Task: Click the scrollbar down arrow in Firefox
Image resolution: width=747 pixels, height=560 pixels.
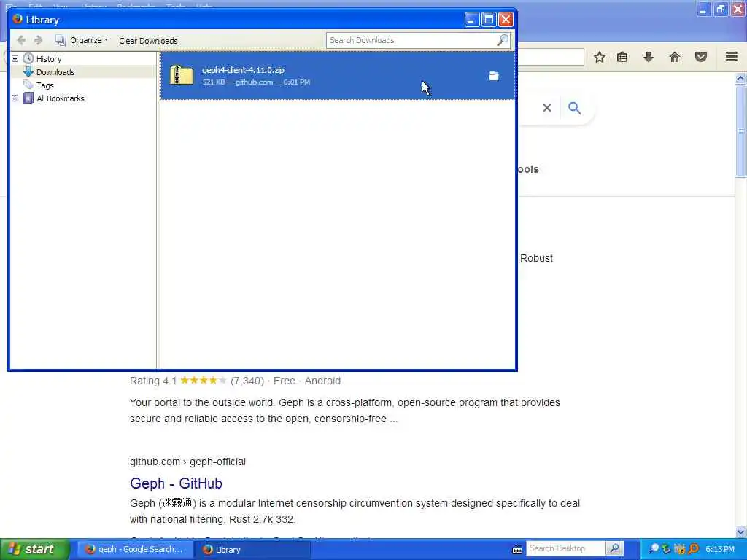Action: coord(741,532)
